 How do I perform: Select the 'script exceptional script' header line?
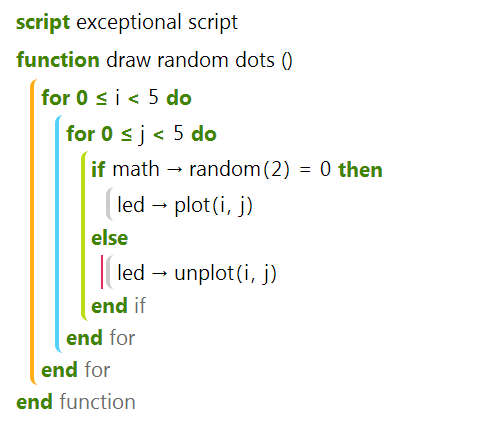click(127, 23)
